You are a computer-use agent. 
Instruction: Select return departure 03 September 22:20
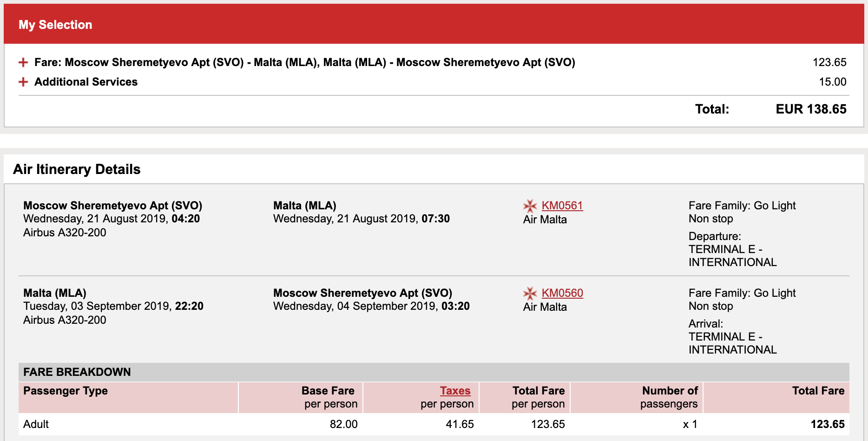pos(113,306)
